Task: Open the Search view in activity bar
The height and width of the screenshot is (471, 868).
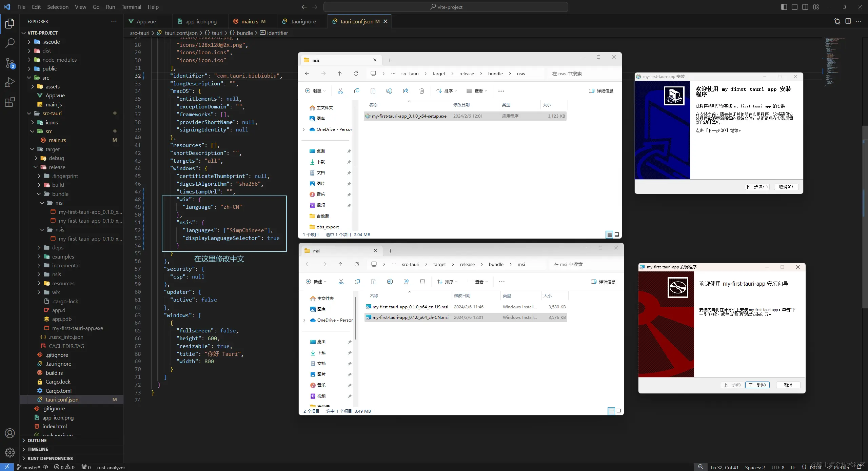Action: point(10,43)
